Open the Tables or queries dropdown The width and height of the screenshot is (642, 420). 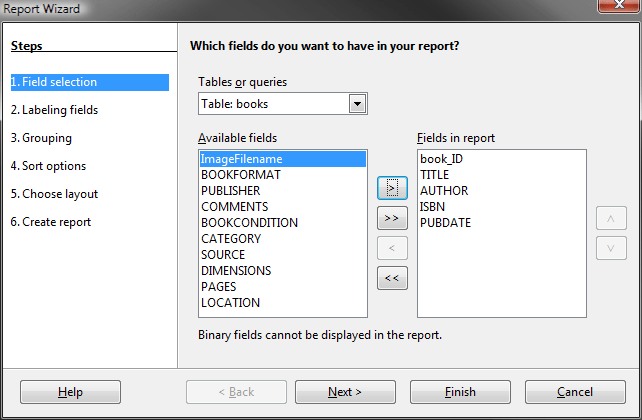(355, 104)
